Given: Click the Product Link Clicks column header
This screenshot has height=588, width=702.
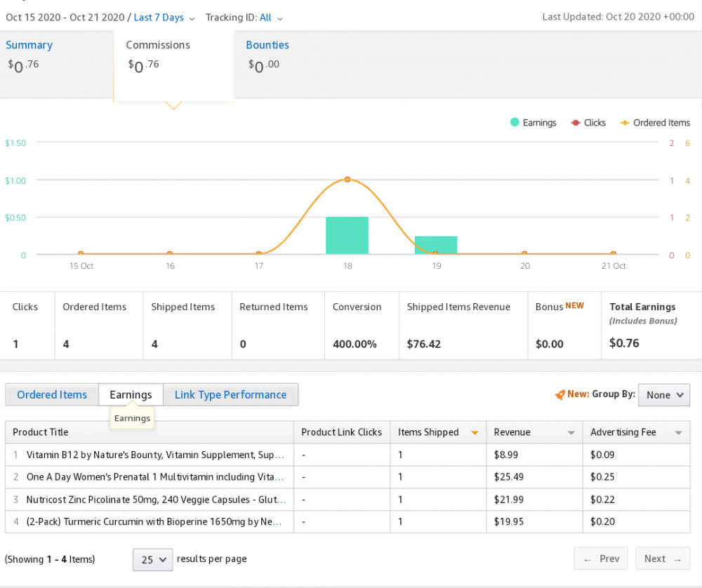Looking at the screenshot, I should coord(342,432).
